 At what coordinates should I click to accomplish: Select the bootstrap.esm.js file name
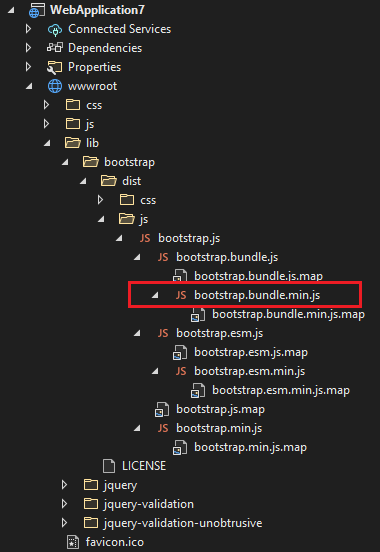tap(220, 333)
